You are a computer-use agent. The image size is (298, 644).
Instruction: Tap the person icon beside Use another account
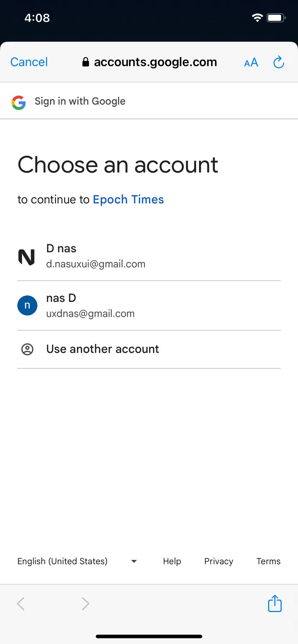(x=27, y=349)
